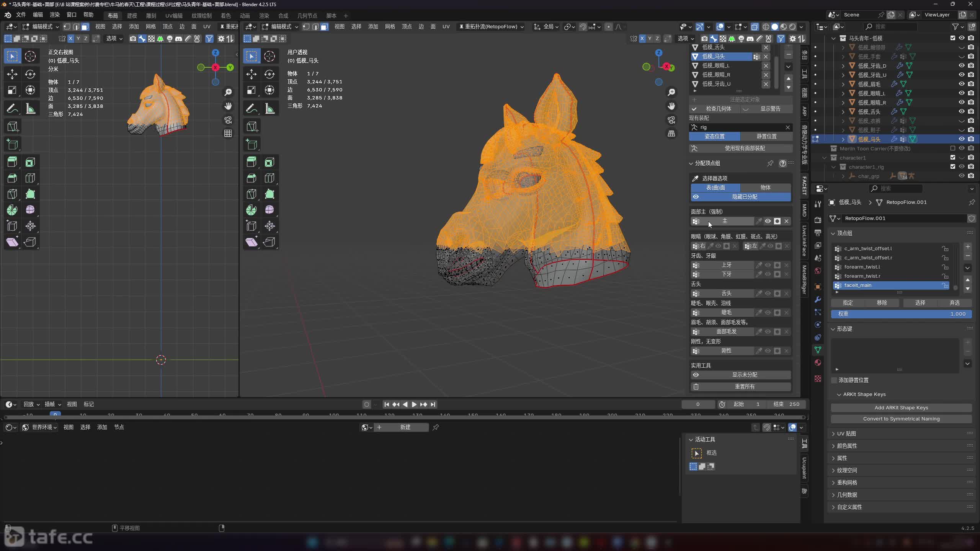Select the Annotate tool in left viewport
This screenshot has width=980, height=551.
coord(12,109)
